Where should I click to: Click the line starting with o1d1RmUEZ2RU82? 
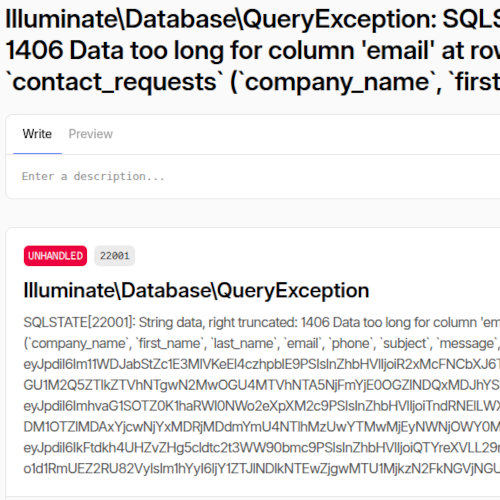pos(262,469)
